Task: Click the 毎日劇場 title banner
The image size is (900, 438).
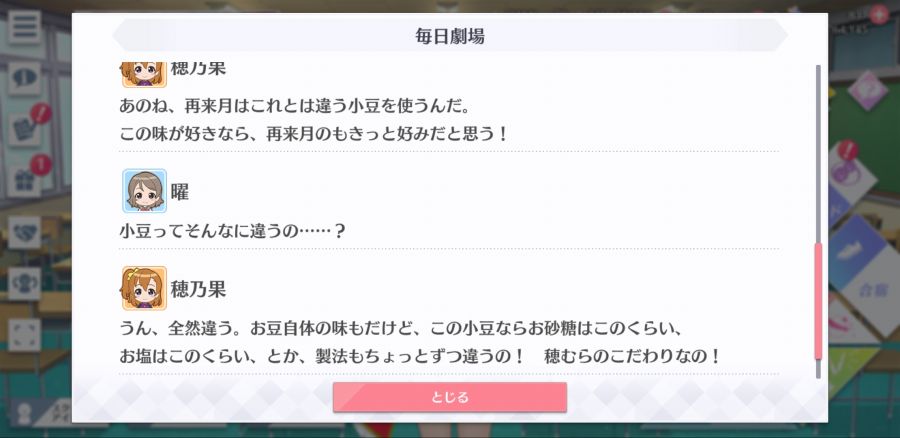Action: (450, 36)
